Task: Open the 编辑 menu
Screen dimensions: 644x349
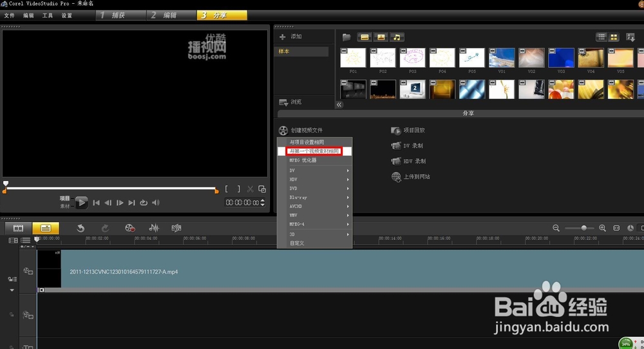Action: click(28, 15)
